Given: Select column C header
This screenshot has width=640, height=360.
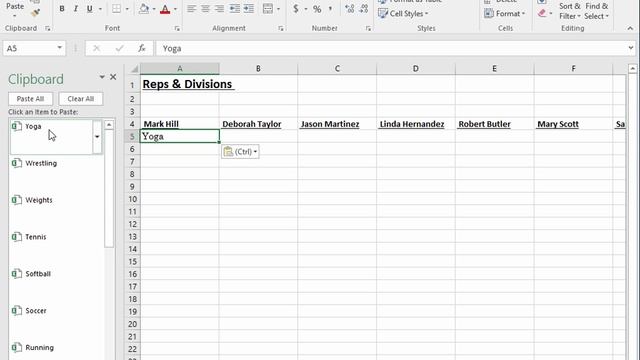Looking at the screenshot, I should (337, 69).
